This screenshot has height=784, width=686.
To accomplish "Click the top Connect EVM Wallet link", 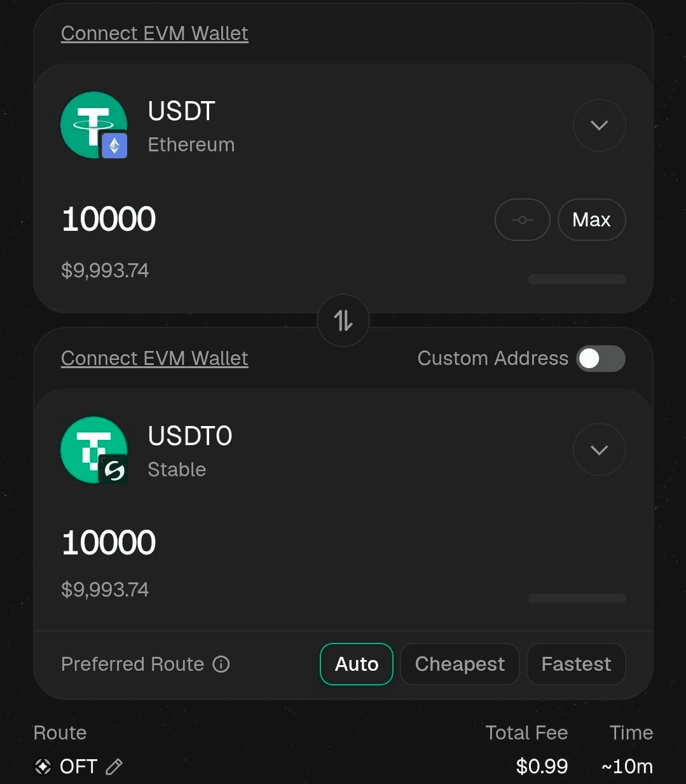I will (154, 33).
